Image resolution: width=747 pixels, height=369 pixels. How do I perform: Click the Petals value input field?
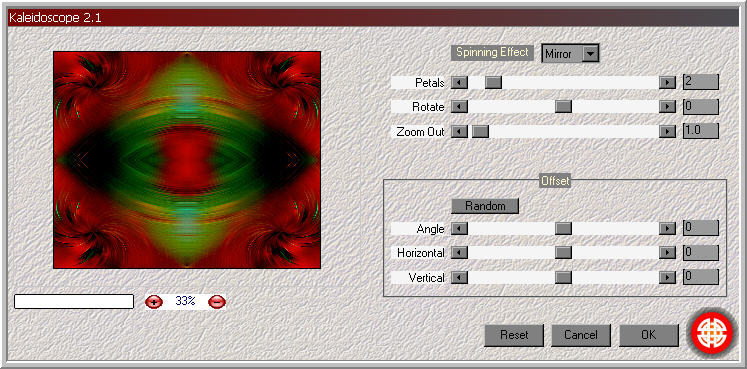700,82
